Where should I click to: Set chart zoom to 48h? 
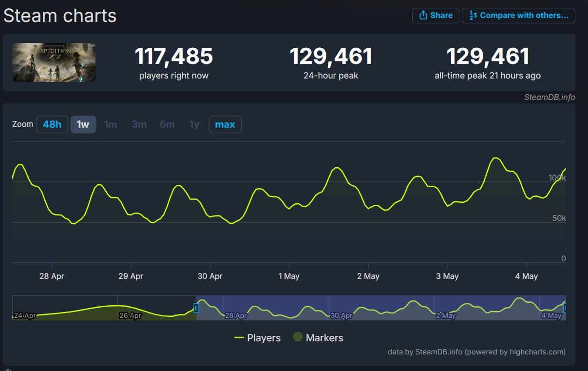click(x=52, y=124)
